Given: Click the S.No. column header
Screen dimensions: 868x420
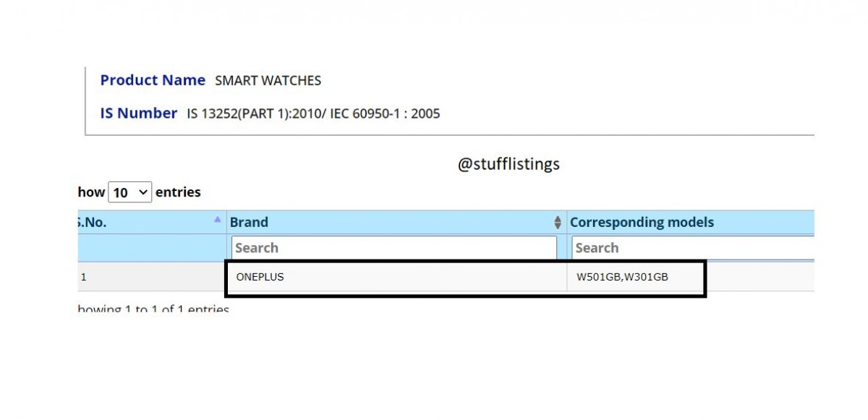Looking at the screenshot, I should click(93, 223).
